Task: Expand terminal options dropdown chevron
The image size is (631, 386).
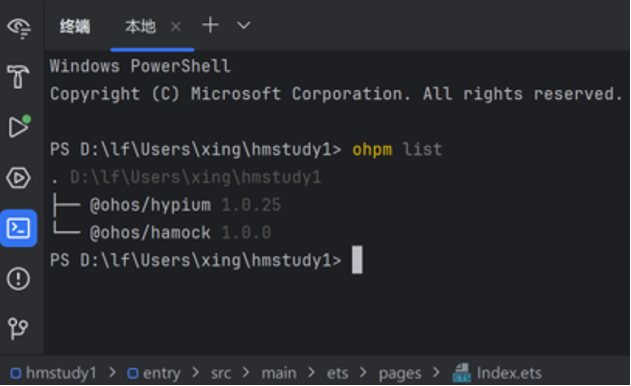Action: pyautogui.click(x=243, y=26)
